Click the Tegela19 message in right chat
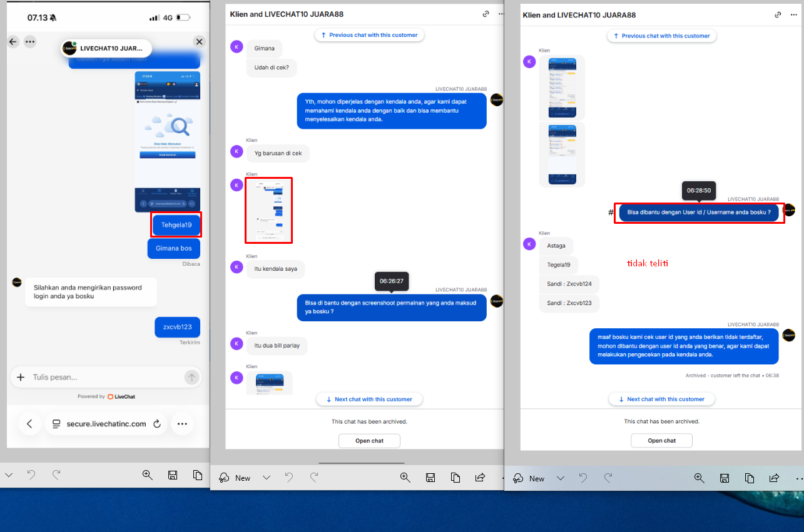The height and width of the screenshot is (532, 804). pyautogui.click(x=559, y=264)
